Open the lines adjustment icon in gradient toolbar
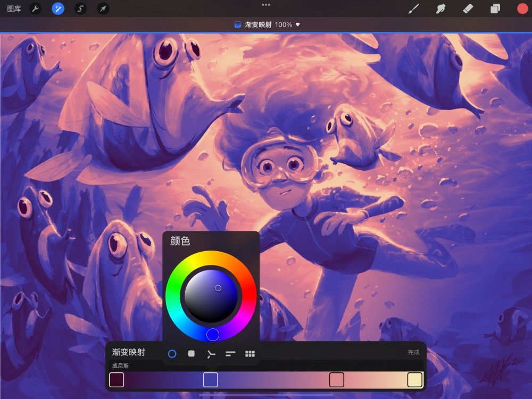Image resolution: width=532 pixels, height=399 pixels. [x=230, y=353]
